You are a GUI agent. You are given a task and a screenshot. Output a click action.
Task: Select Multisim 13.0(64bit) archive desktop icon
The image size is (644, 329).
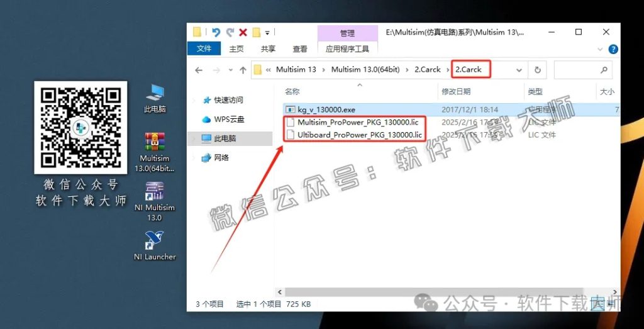coord(155,152)
